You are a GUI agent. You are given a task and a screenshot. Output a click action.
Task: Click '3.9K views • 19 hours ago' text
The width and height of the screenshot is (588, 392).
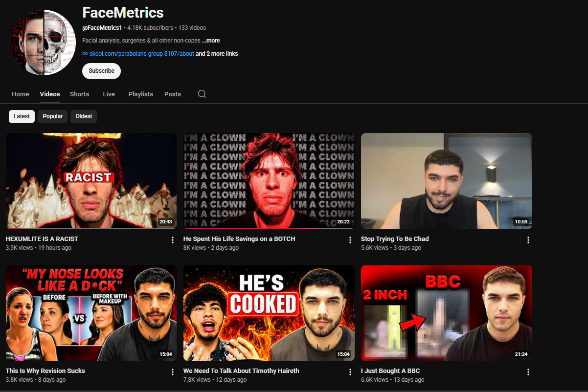click(x=39, y=248)
